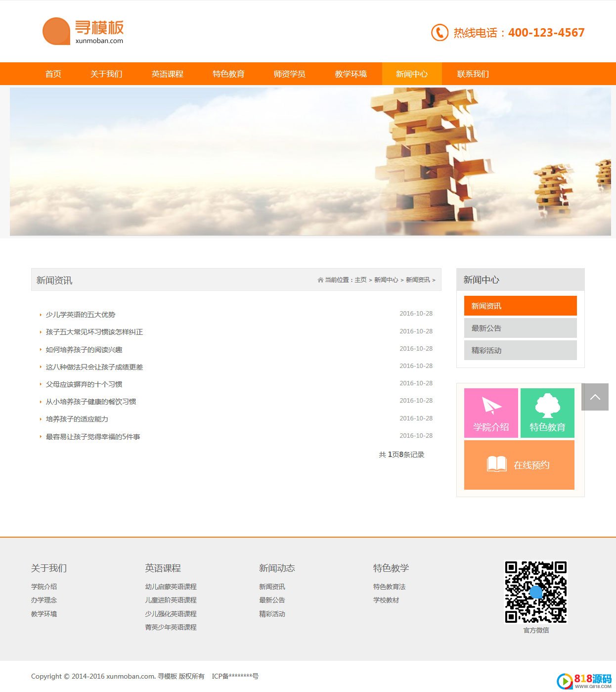Image resolution: width=616 pixels, height=692 pixels.
Task: Click 新闻中心 breadcrumb link
Action: point(386,280)
